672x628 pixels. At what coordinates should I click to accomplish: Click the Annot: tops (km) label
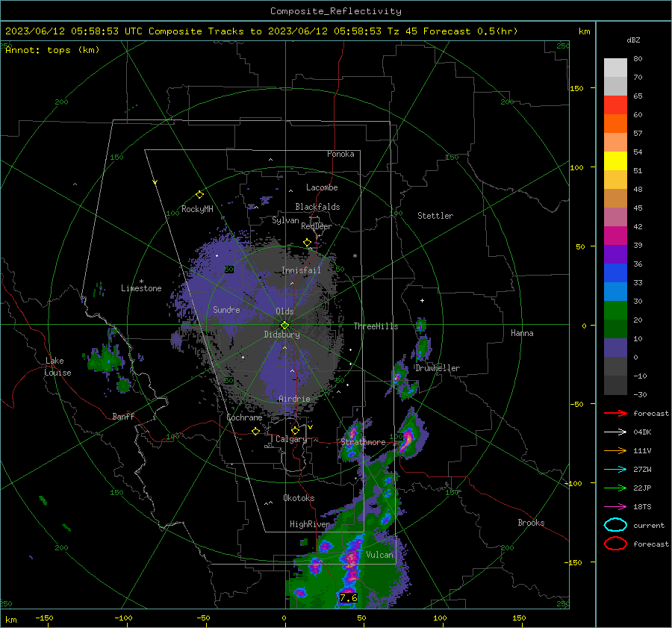point(52,50)
